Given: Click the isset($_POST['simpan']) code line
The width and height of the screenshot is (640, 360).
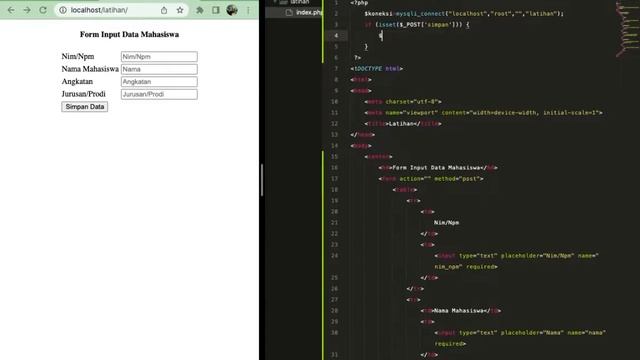Looking at the screenshot, I should [417, 24].
